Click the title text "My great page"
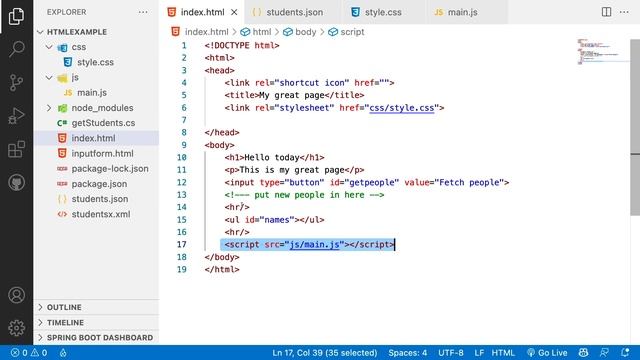The width and height of the screenshot is (640, 360). tap(292, 95)
